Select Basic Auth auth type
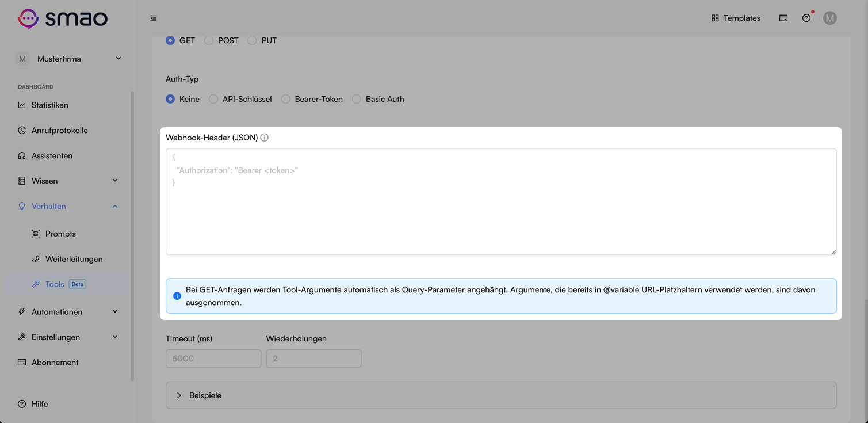 point(357,99)
